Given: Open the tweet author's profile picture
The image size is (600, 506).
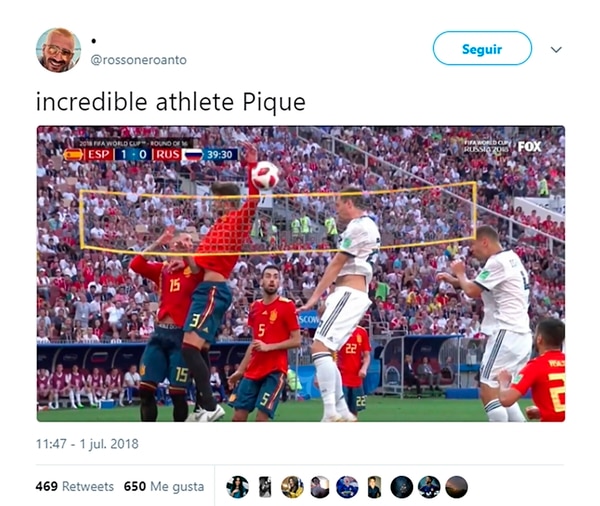Looking at the screenshot, I should [x=59, y=50].
